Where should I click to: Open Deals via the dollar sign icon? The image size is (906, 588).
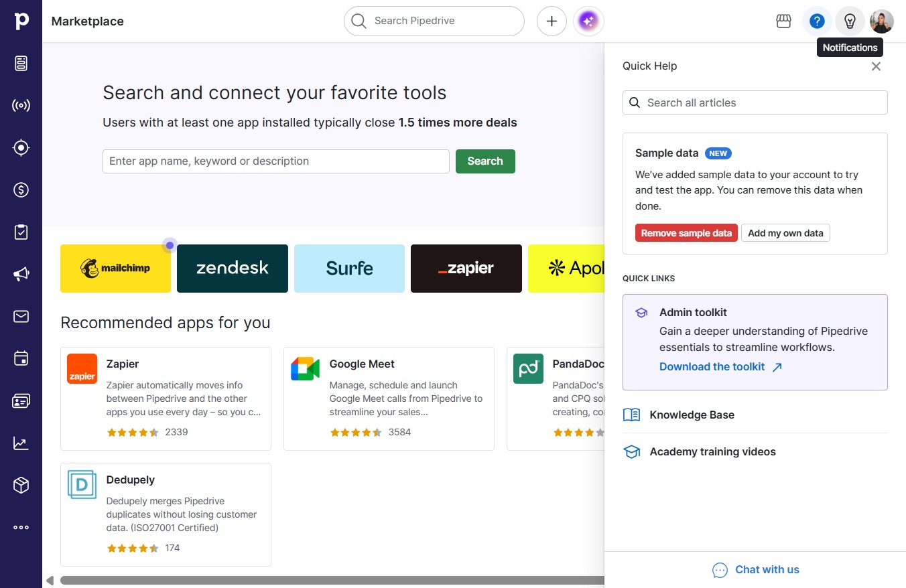click(x=21, y=190)
